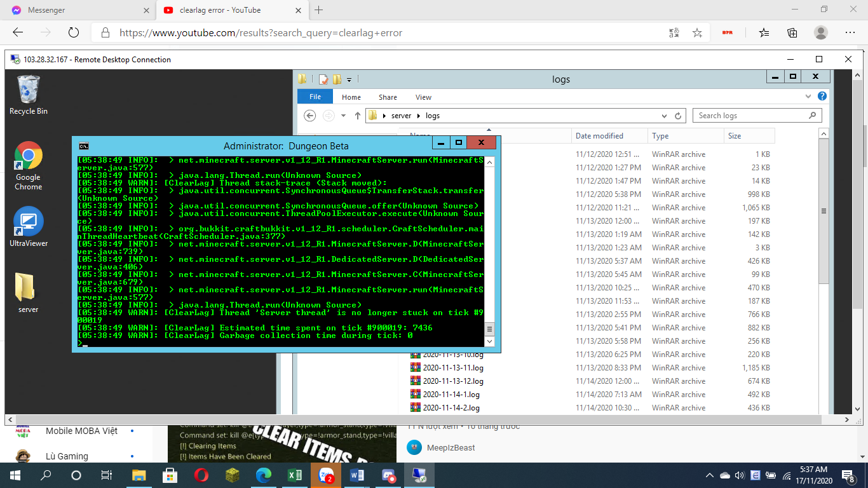Select the server folder on the remote desktop

click(28, 293)
